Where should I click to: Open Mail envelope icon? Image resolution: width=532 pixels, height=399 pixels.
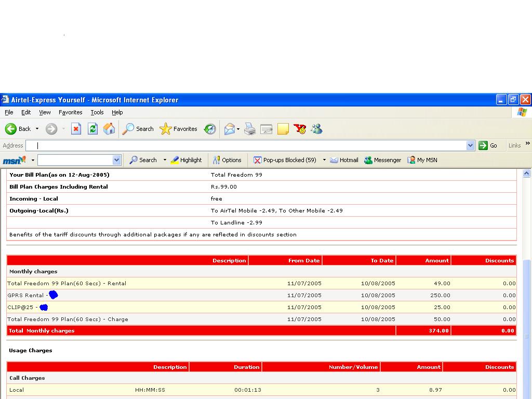coord(229,129)
